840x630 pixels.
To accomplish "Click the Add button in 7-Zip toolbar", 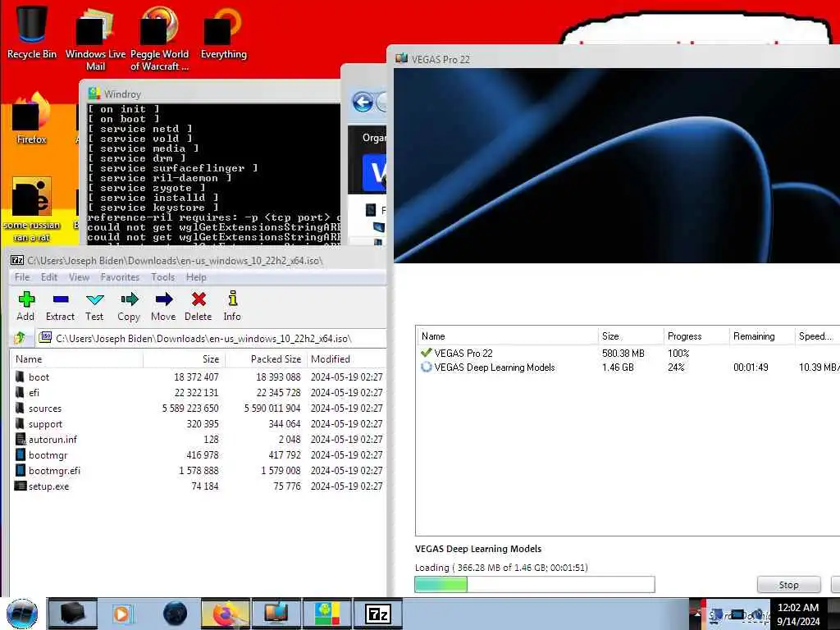I will pos(25,306).
